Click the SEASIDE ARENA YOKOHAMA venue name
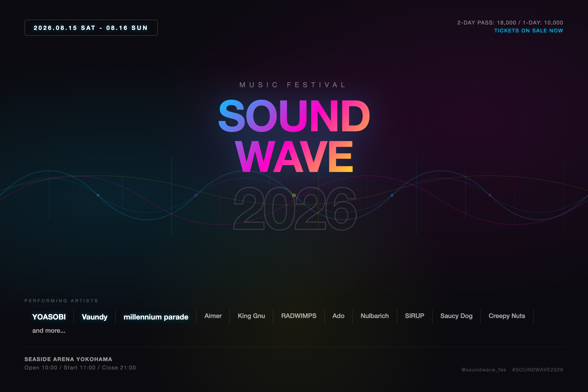Image resolution: width=588 pixels, height=392 pixels. pos(68,359)
